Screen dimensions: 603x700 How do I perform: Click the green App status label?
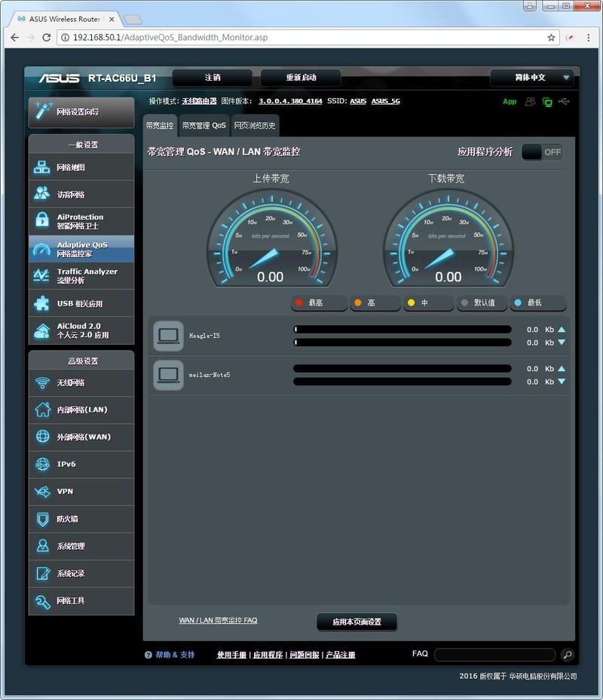pyautogui.click(x=510, y=101)
